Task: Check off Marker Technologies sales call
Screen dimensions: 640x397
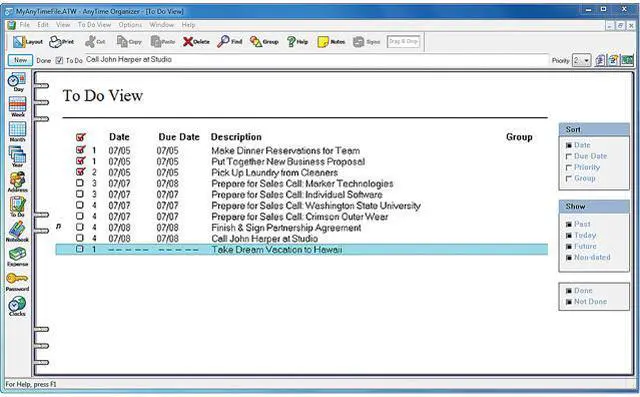Action: point(80,183)
